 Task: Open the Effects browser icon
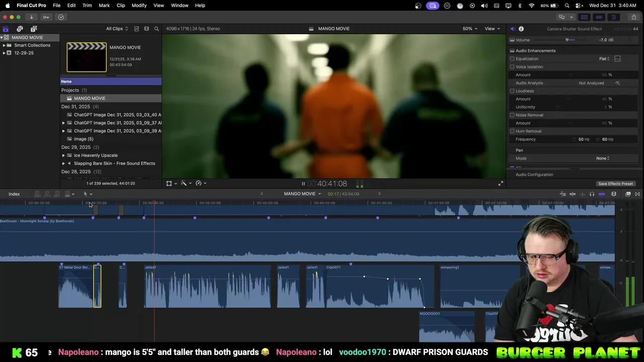(628, 194)
